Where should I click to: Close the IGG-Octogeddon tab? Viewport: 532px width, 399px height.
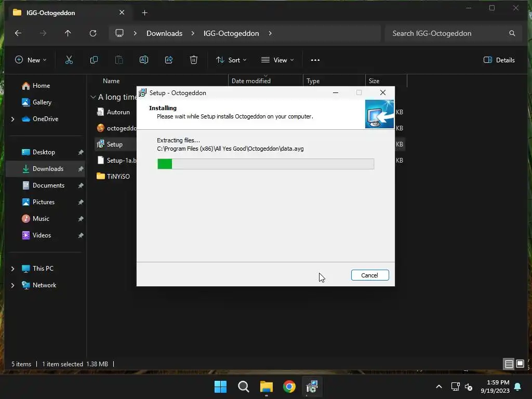(122, 12)
